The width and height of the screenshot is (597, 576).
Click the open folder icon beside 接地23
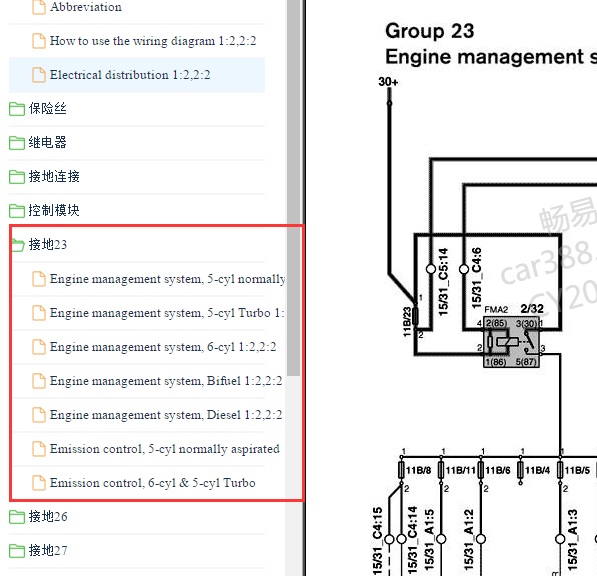tap(18, 245)
